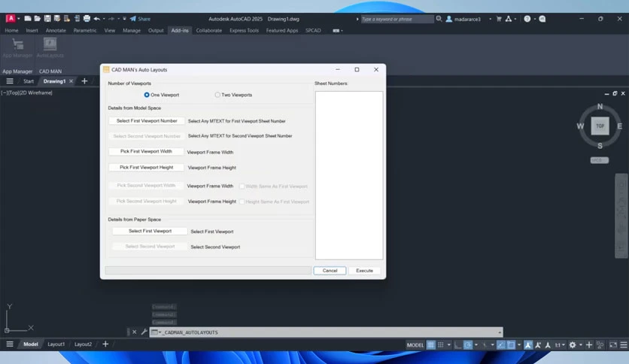Click the Cancel button in the dialog
The width and height of the screenshot is (629, 364).
click(330, 271)
